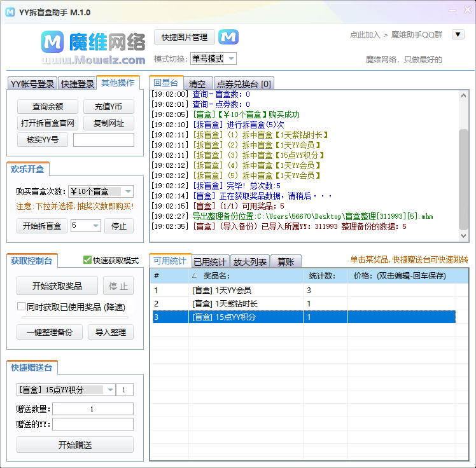Viewport: 476px width, 468px height.
Task: Click the 一键整理备份 button
Action: click(x=50, y=332)
